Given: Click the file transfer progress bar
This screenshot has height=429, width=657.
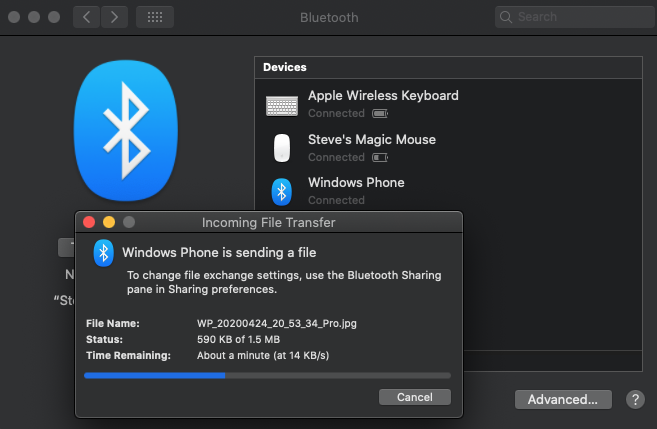Looking at the screenshot, I should [x=267, y=376].
